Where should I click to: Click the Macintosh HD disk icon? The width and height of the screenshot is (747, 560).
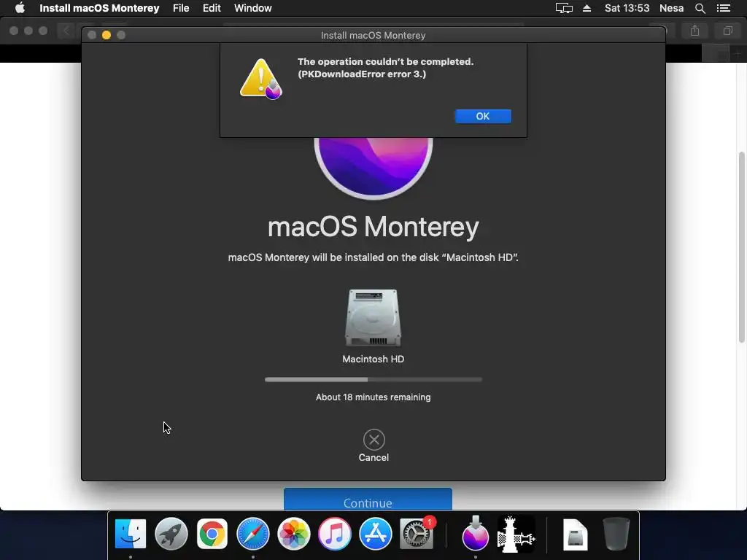(x=373, y=318)
